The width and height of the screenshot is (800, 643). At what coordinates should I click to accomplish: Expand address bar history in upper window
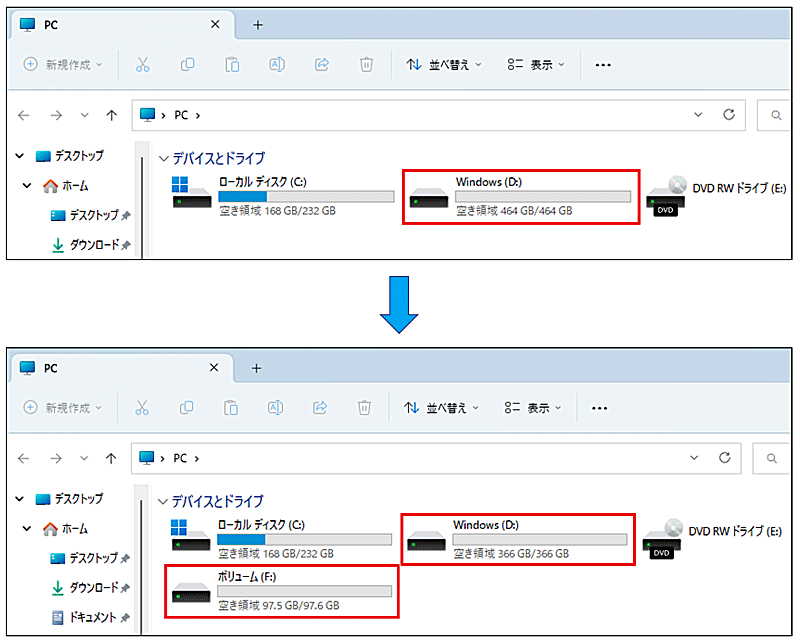(x=698, y=115)
